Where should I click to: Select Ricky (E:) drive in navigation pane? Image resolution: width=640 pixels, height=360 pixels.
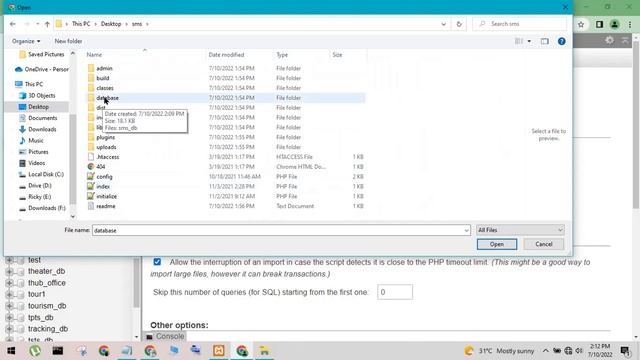point(39,197)
